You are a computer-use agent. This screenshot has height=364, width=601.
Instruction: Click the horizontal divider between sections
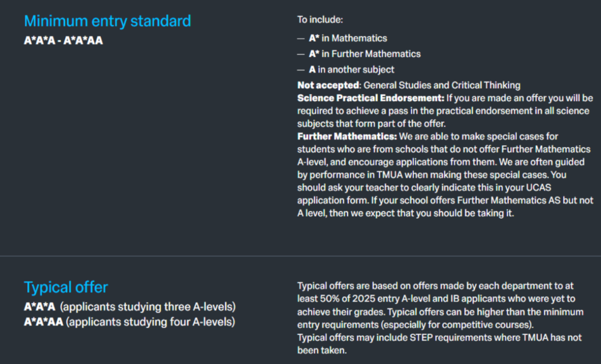(300, 256)
